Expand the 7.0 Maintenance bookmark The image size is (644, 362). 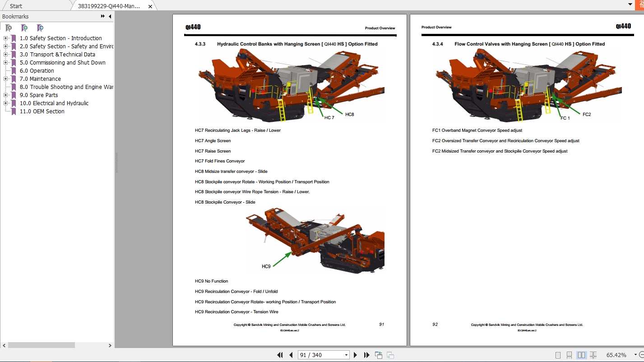tap(5, 79)
